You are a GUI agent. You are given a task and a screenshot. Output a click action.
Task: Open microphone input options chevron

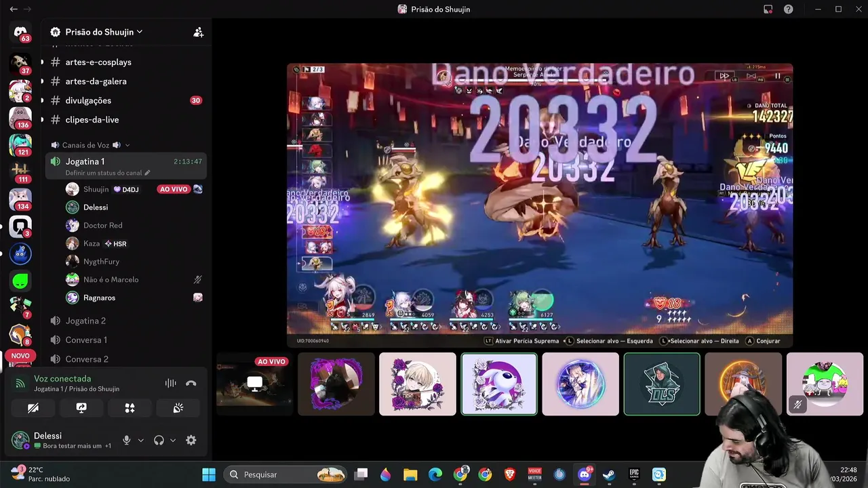pos(140,441)
